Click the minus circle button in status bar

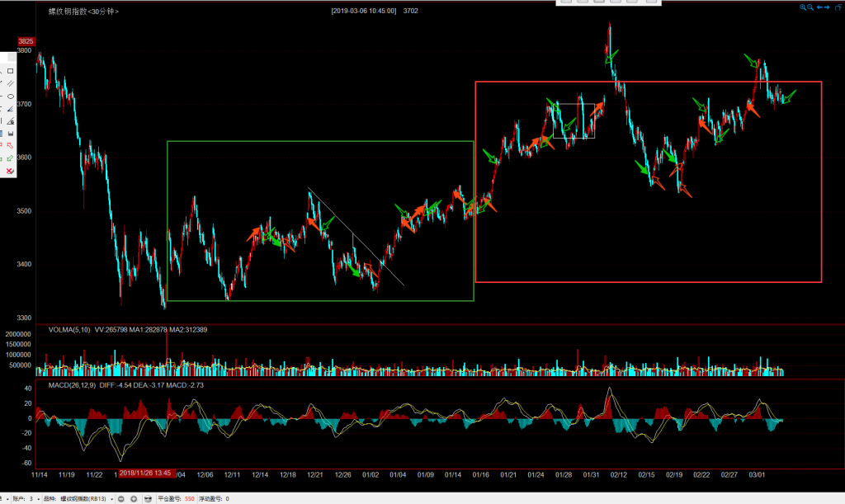(121, 499)
